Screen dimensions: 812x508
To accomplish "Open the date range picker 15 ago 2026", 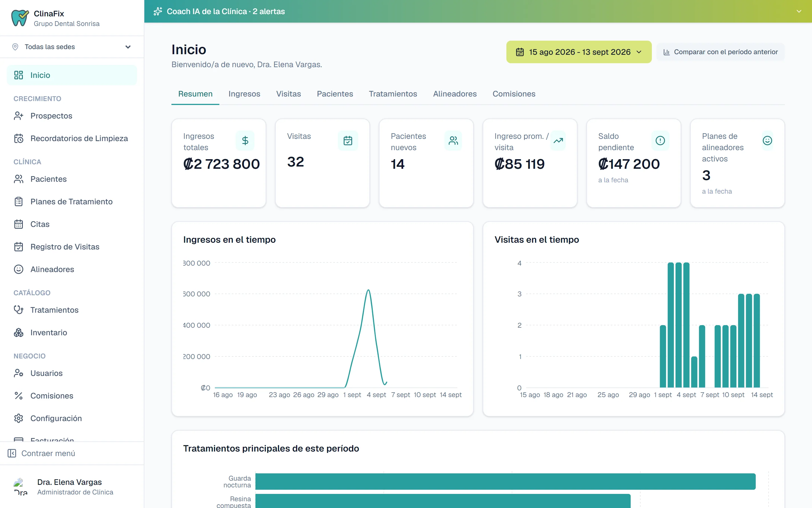I will click(x=579, y=52).
